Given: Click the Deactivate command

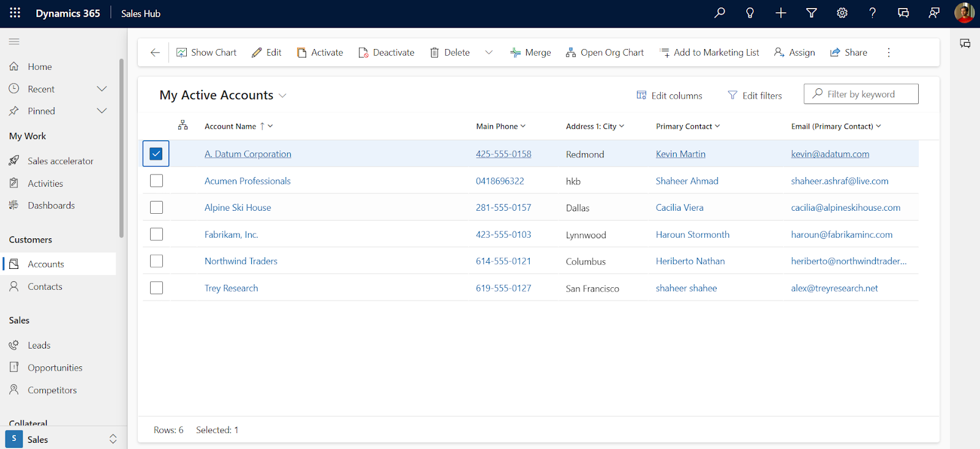Looking at the screenshot, I should pos(386,53).
